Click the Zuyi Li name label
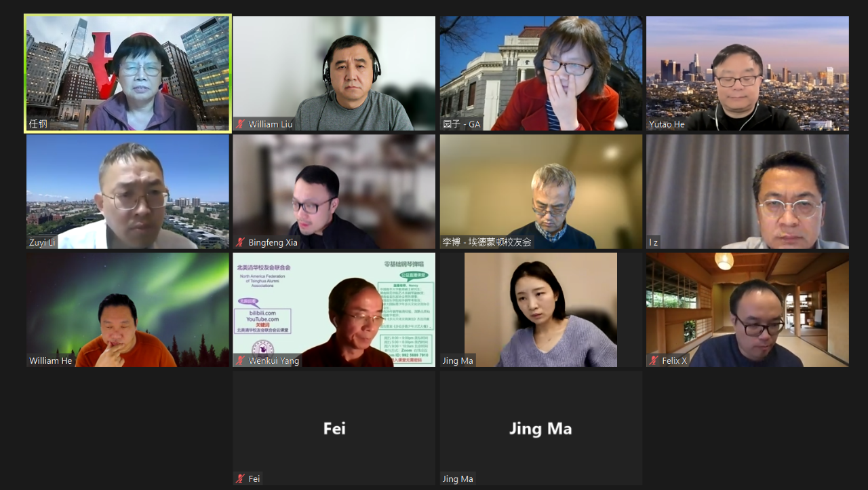Screen dimensions: 868x490 [42, 242]
